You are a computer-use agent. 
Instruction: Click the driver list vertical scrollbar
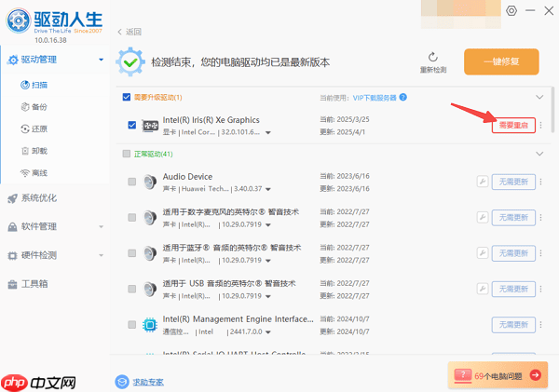tap(552, 110)
